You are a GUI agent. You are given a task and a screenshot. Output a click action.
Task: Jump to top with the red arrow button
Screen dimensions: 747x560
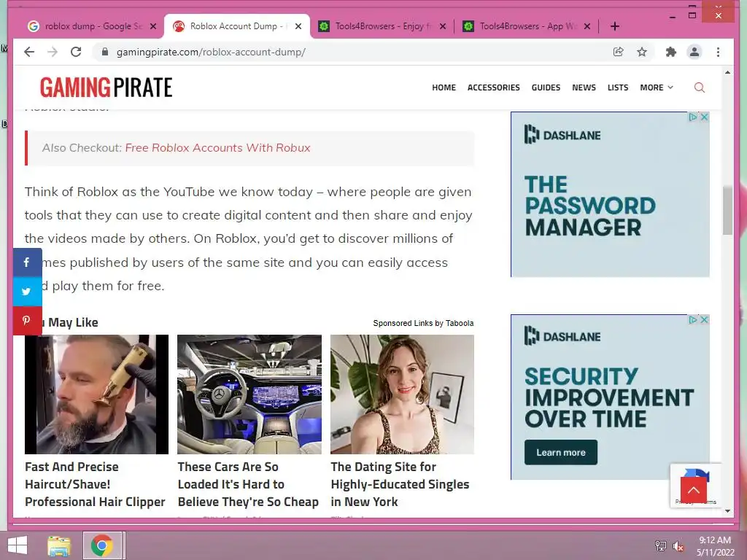(x=694, y=490)
